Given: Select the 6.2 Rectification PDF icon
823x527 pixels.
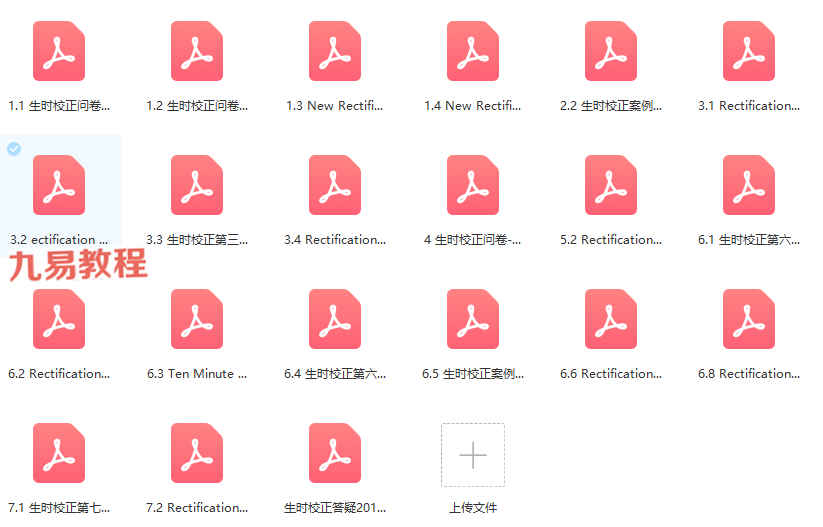Looking at the screenshot, I should point(59,319).
